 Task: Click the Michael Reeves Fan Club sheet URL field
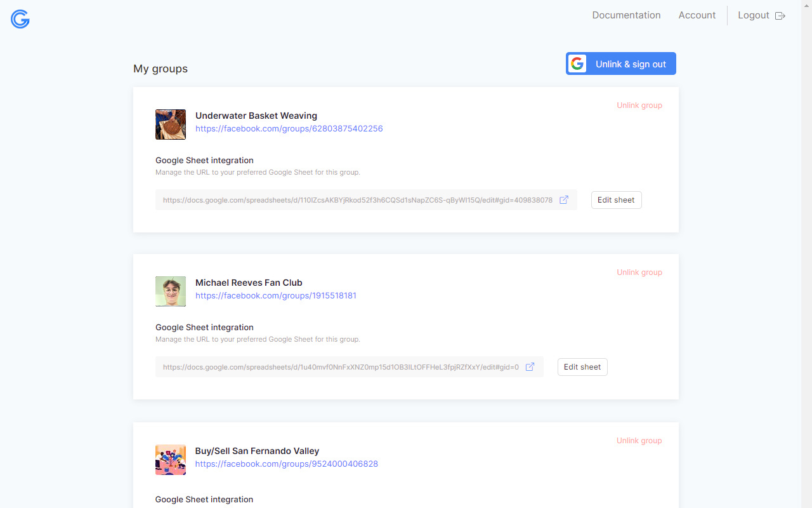[350, 367]
